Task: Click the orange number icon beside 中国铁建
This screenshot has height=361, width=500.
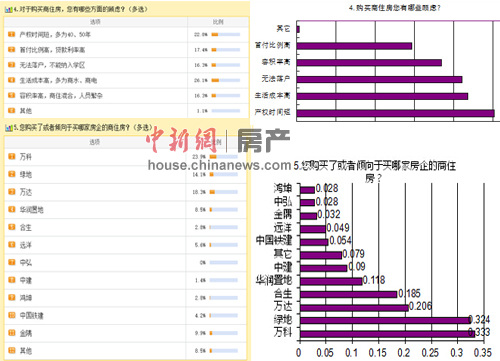Action: (12, 315)
